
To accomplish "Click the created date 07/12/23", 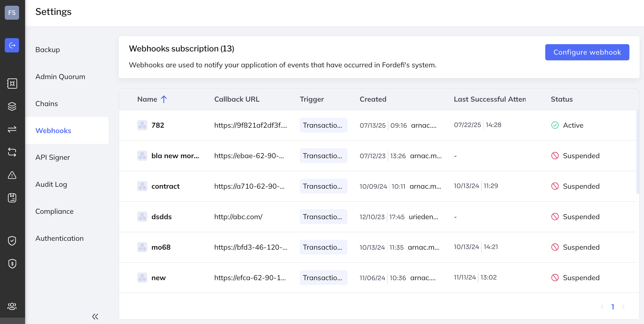I will pos(372,156).
